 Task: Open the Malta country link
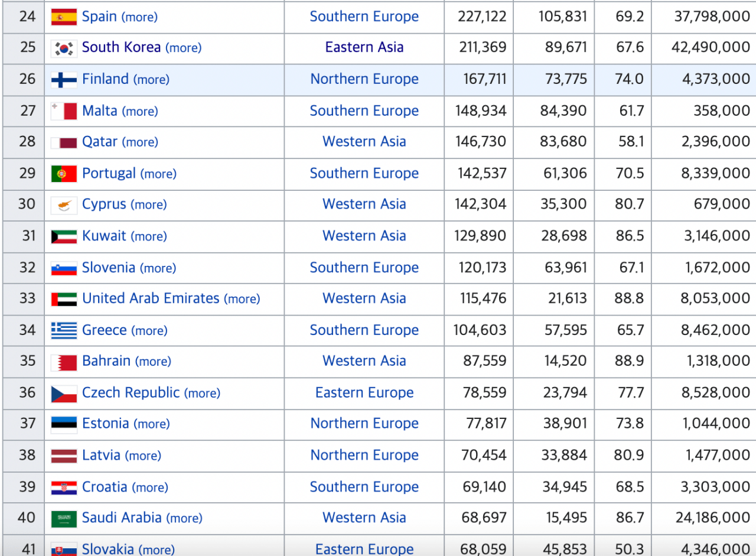[x=100, y=110]
